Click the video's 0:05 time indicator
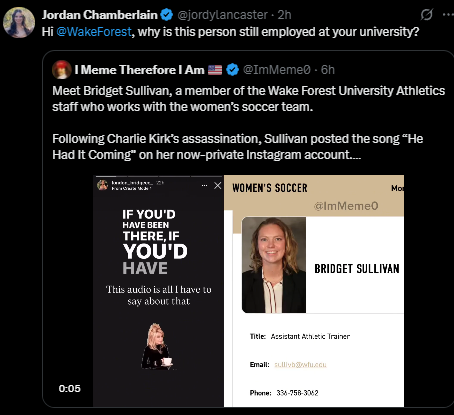 click(70, 388)
